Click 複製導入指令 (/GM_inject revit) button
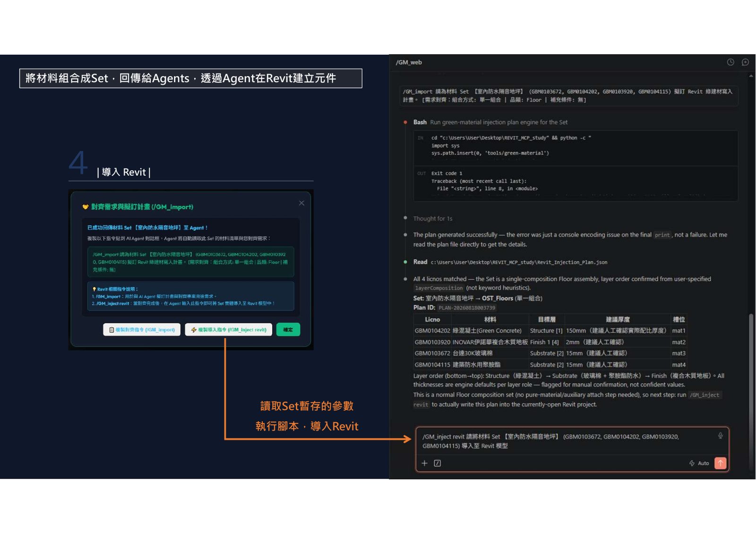 click(x=229, y=330)
